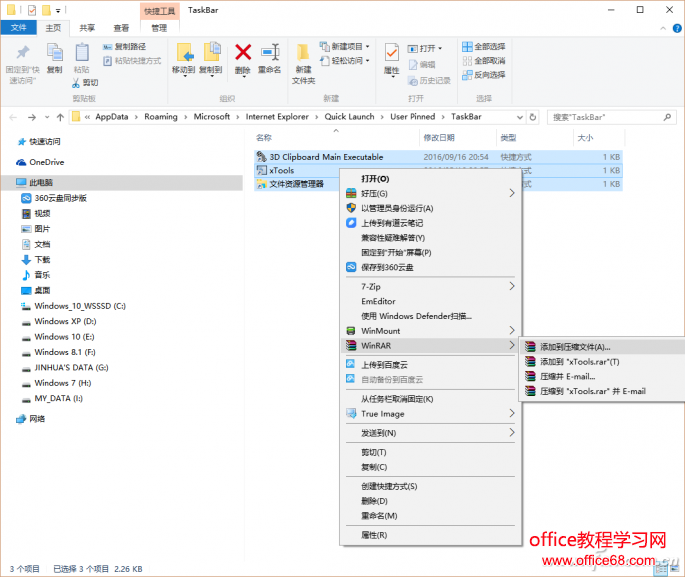
Task: Select Network (网络) in the sidebar
Action: 31,418
